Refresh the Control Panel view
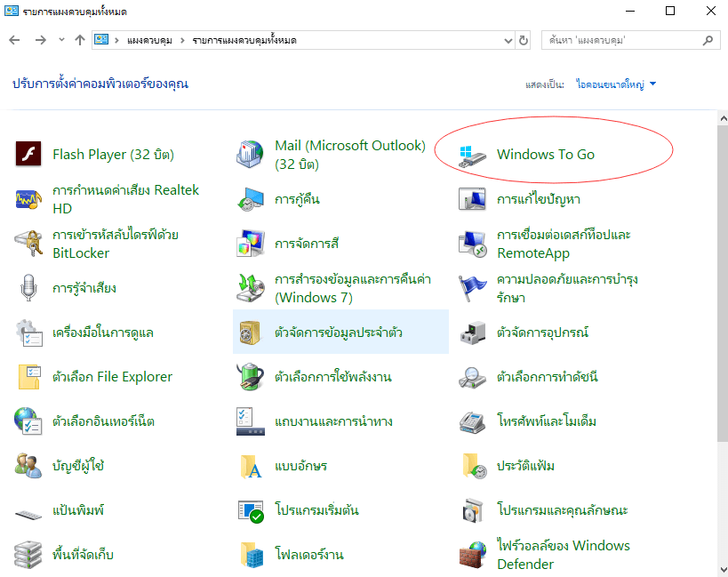This screenshot has height=577, width=728. point(524,40)
